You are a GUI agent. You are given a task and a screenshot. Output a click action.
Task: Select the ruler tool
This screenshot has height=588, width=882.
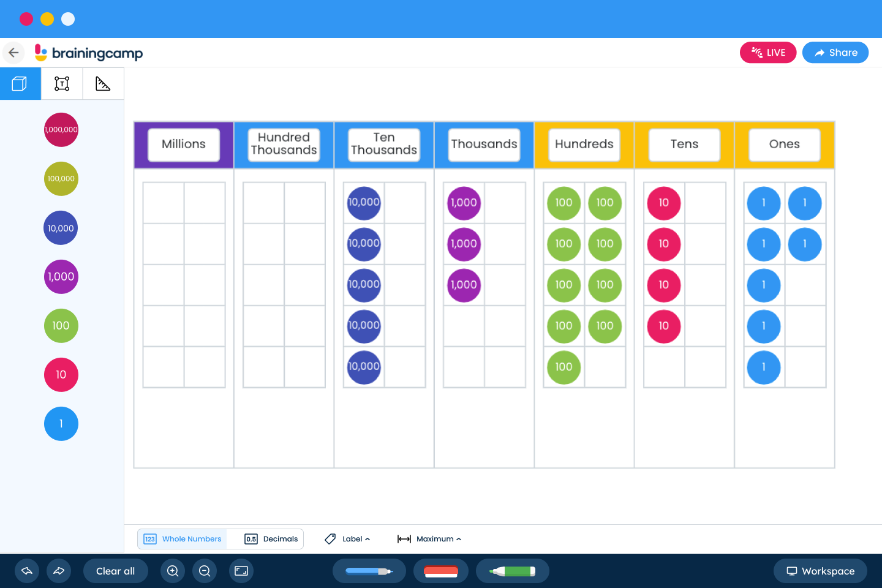pyautogui.click(x=103, y=83)
